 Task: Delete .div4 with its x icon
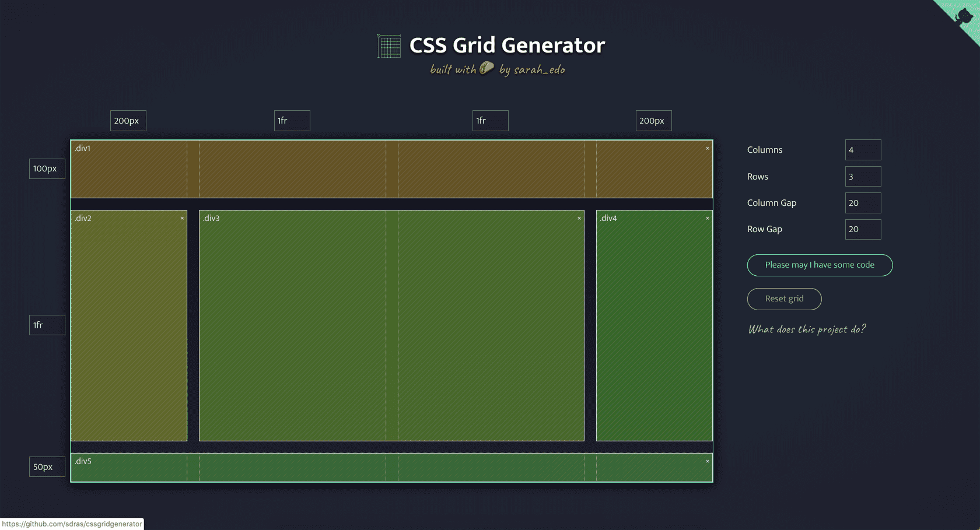coord(707,218)
